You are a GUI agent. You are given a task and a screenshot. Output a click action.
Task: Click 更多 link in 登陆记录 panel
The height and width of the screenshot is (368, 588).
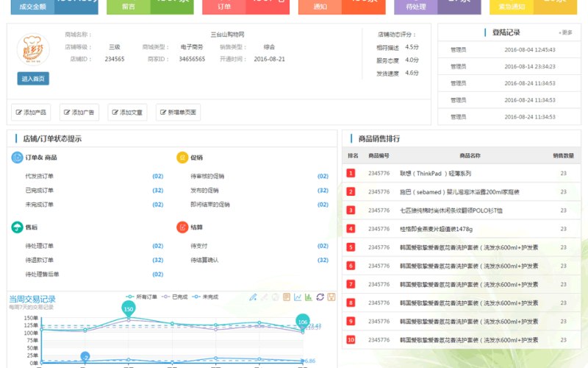566,32
